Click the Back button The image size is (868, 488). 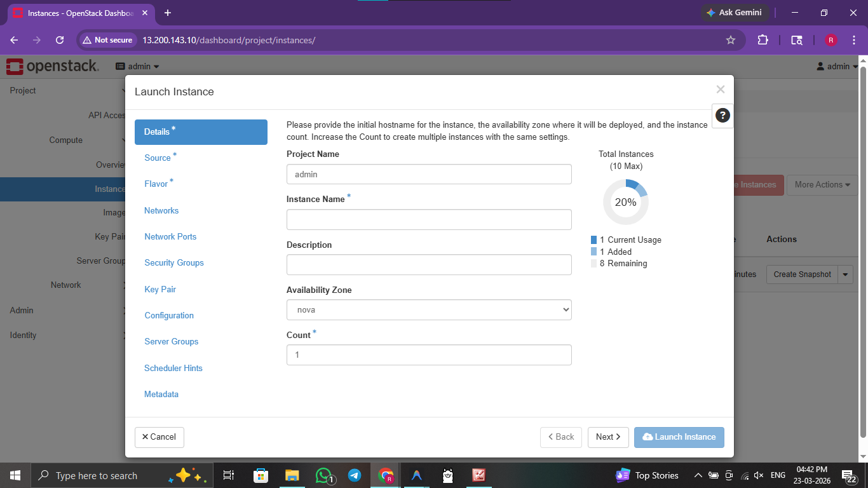[561, 437]
